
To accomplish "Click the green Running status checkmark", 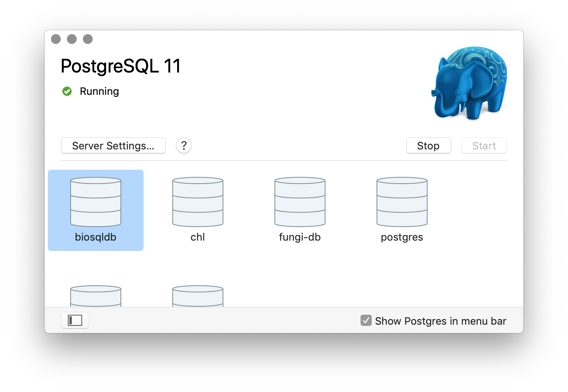I will (67, 92).
